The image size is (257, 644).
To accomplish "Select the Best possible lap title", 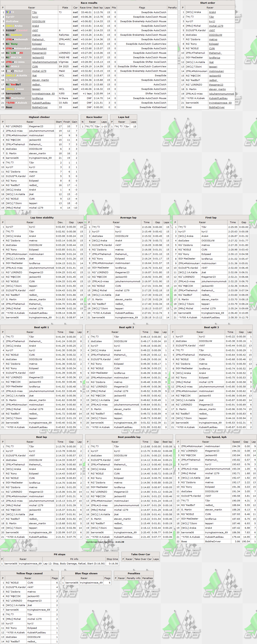I will 129,437.
